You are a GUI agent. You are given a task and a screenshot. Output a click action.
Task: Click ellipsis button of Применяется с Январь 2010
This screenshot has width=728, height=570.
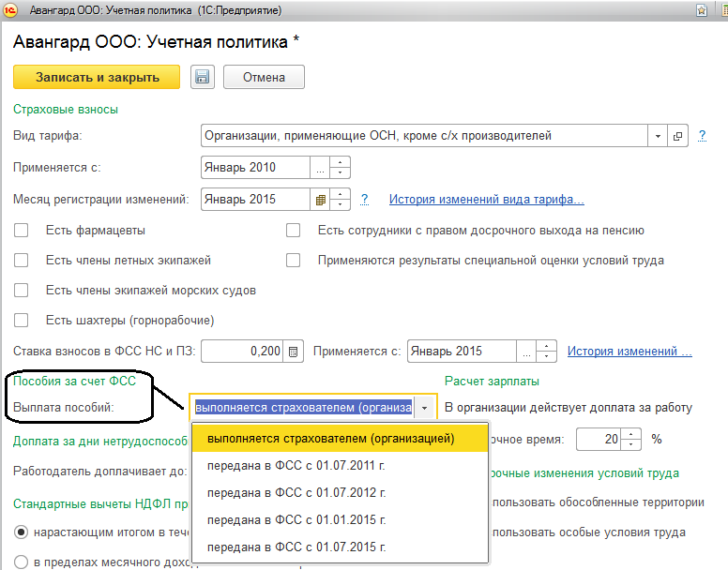320,168
